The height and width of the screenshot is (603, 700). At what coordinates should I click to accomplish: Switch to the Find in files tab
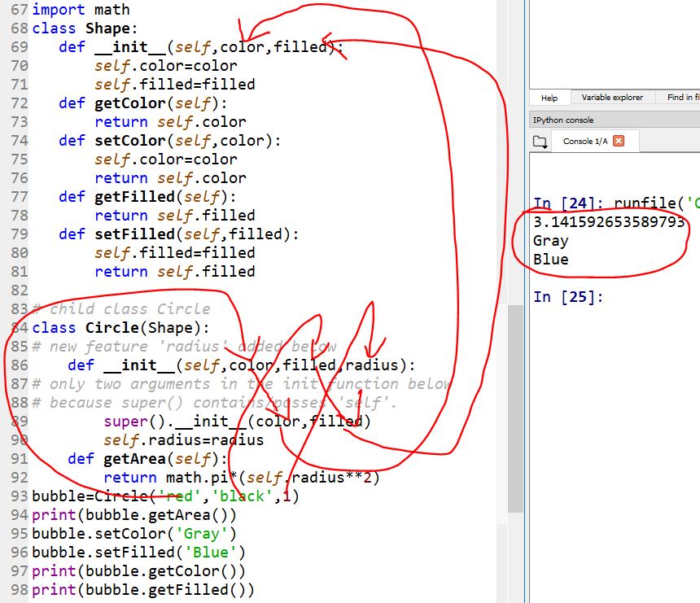682,98
